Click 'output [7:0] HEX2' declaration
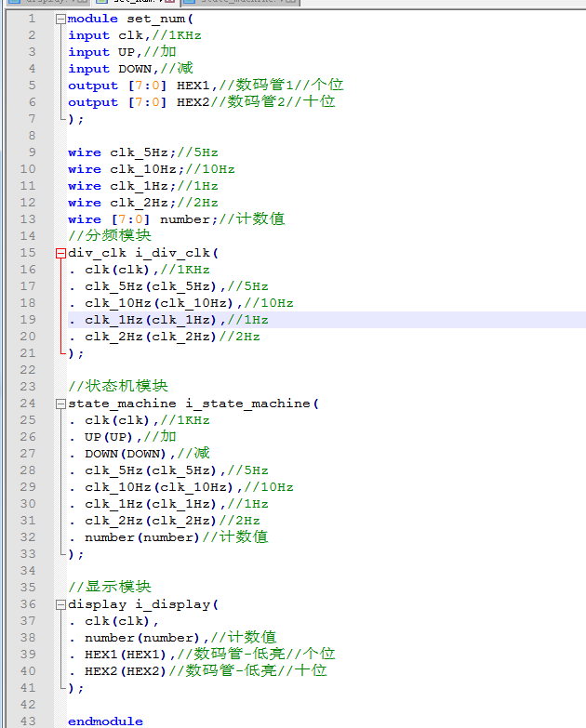This screenshot has width=586, height=728. pos(139,102)
